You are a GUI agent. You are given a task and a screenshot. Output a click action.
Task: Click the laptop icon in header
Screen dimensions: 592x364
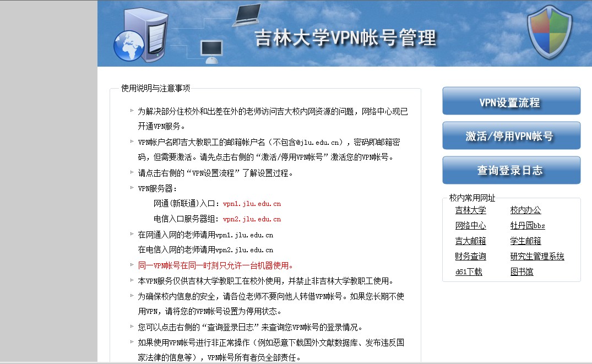246,15
